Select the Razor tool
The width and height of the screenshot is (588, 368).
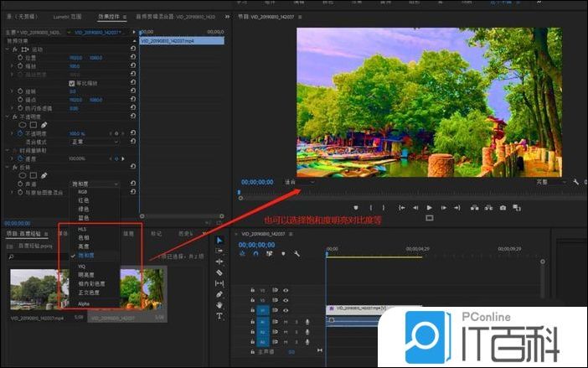(x=219, y=272)
